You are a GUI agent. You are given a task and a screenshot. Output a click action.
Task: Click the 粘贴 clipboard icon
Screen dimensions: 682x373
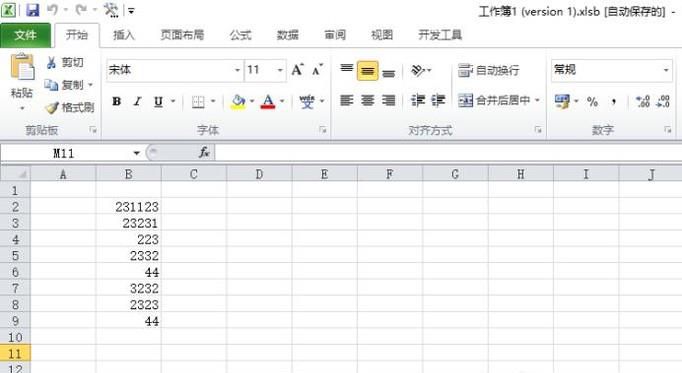(x=22, y=67)
